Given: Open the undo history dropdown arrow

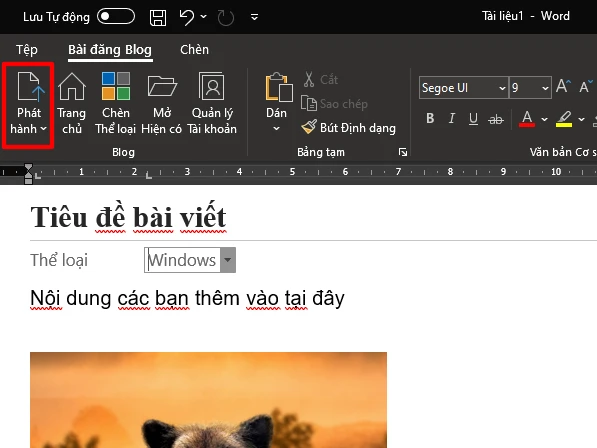Looking at the screenshot, I should point(203,17).
